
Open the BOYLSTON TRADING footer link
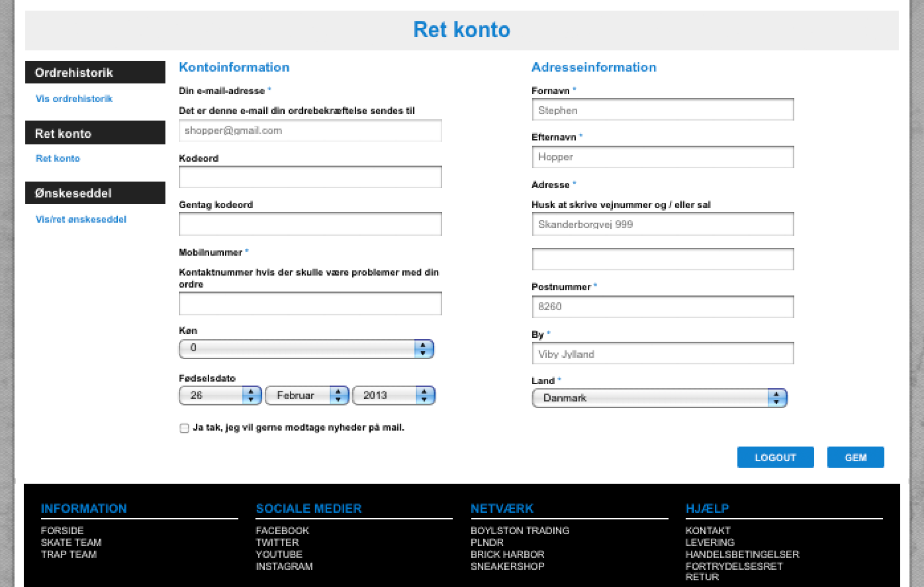520,531
